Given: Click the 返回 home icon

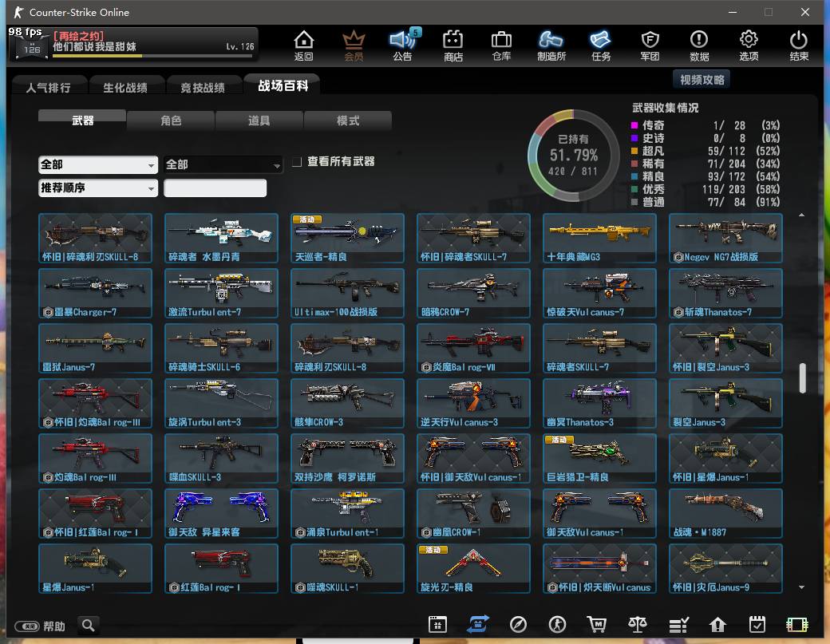Looking at the screenshot, I should pyautogui.click(x=304, y=45).
